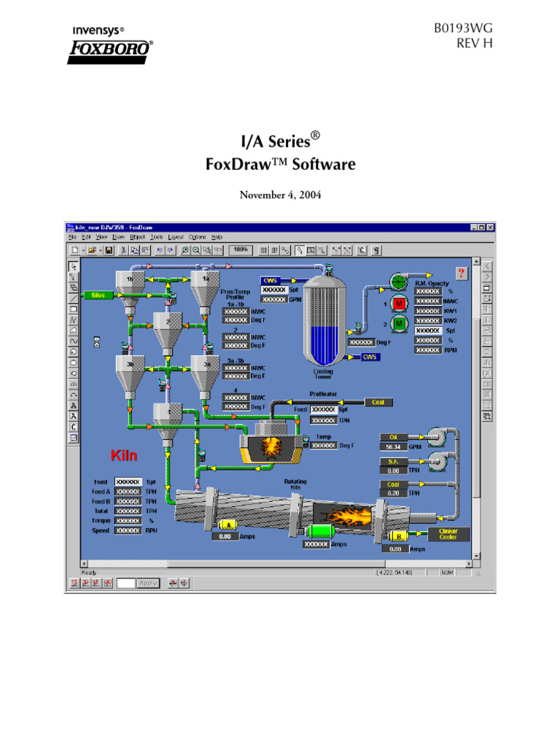
Task: Toggle the grid display icon
Action: click(262, 249)
